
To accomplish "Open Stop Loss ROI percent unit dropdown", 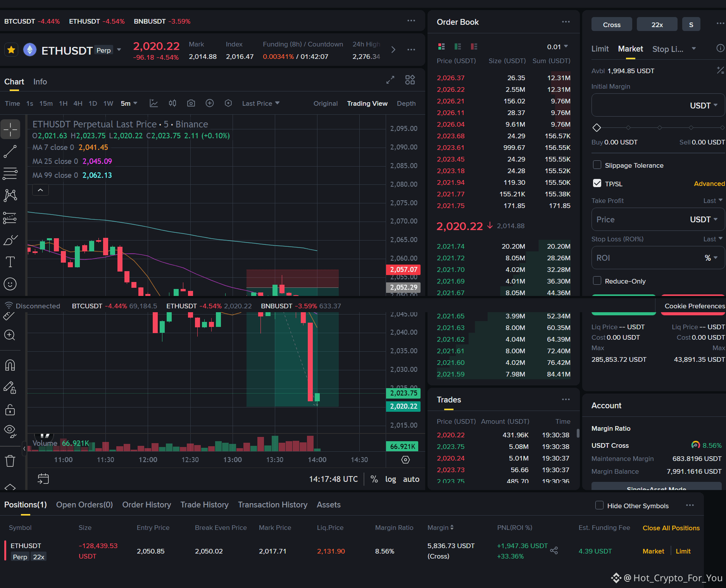I will pos(711,258).
